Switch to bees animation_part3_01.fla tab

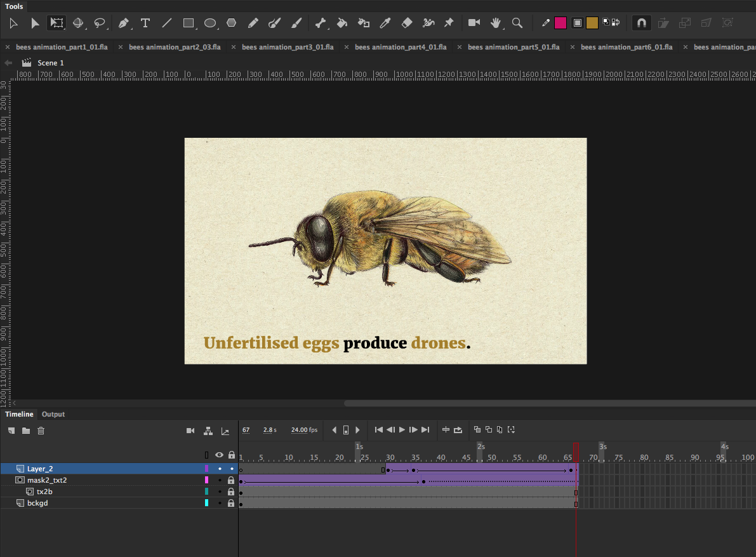[x=288, y=47]
